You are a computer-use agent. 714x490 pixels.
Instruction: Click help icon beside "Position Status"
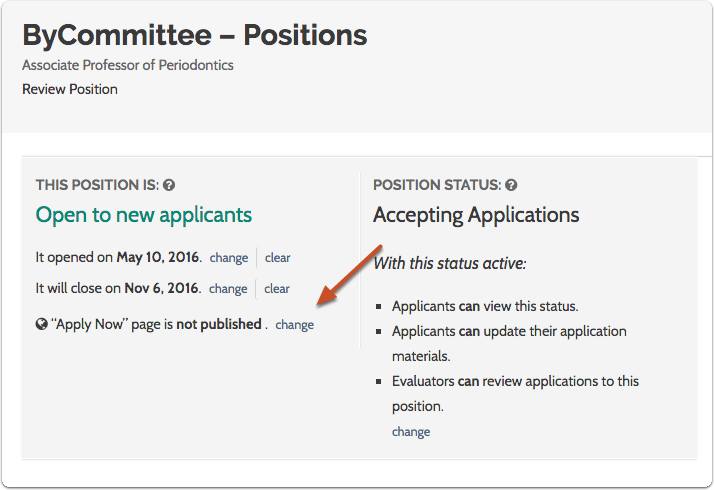[x=511, y=185]
